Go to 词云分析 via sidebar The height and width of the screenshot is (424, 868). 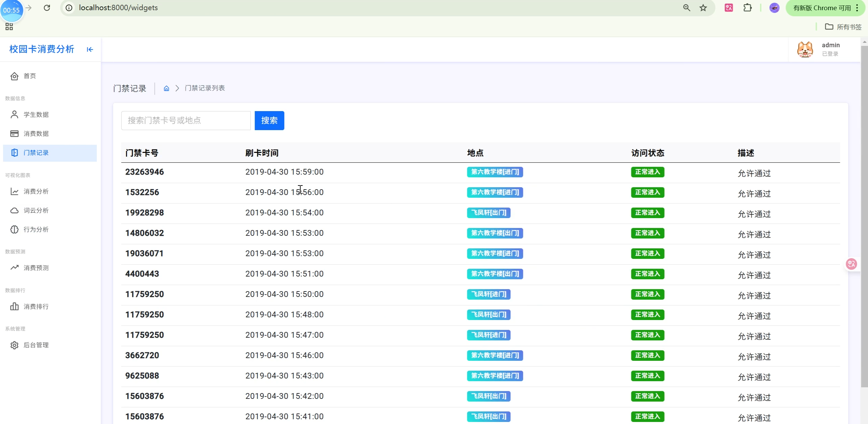click(x=36, y=210)
